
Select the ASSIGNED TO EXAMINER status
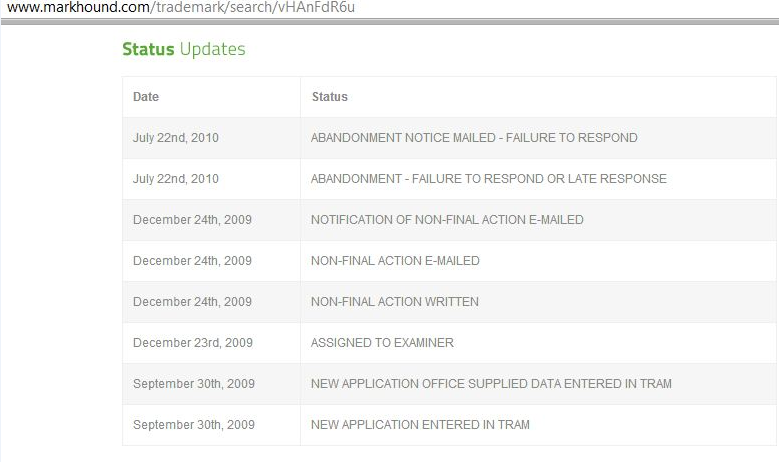[x=382, y=343]
